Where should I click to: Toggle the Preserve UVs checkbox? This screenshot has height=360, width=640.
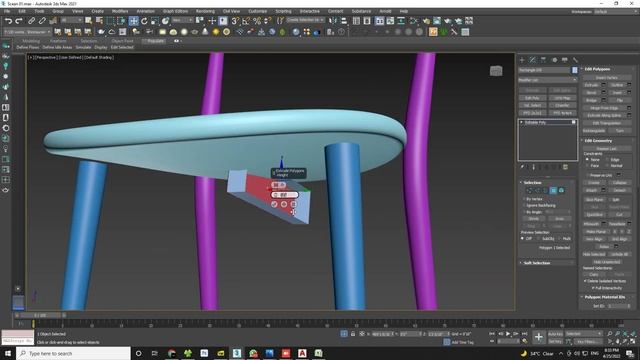coord(587,175)
